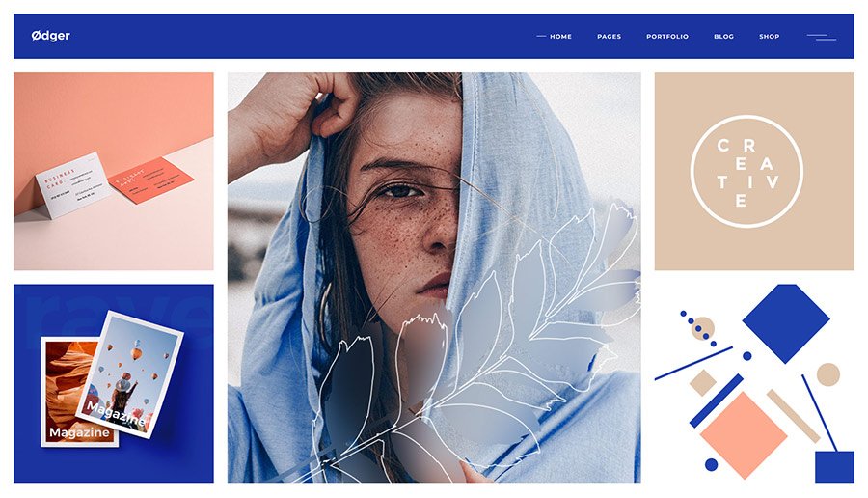Image resolution: width=868 pixels, height=498 pixels.
Task: Open the business card mockup tile
Action: [114, 171]
